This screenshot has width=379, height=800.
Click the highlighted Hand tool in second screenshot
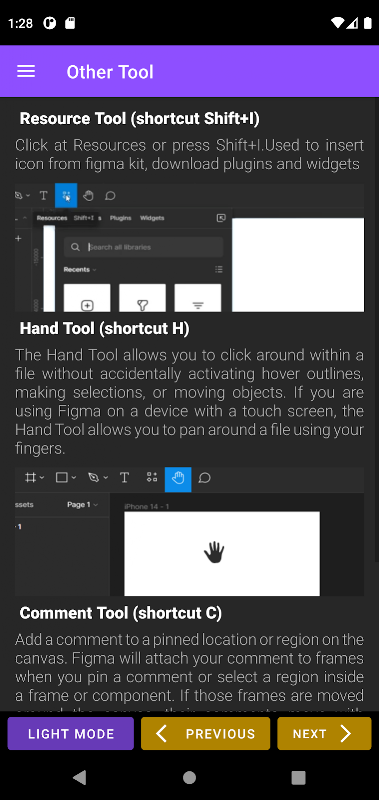tap(178, 480)
